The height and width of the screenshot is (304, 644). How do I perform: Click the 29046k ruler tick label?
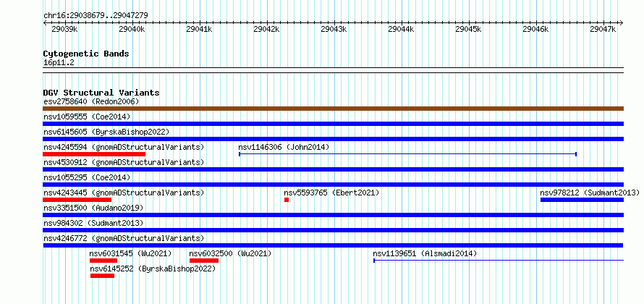click(x=535, y=29)
